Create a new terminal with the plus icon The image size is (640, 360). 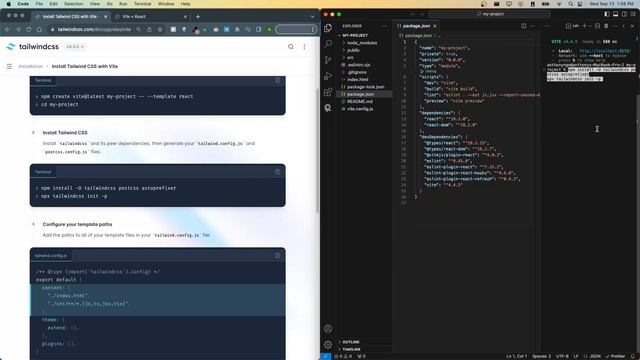584,26
